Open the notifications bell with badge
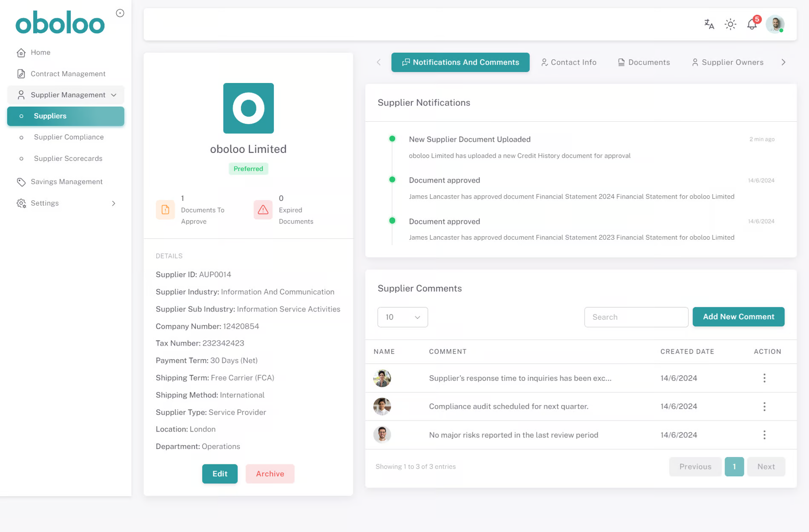Screen dimensions: 809x532 752,24
